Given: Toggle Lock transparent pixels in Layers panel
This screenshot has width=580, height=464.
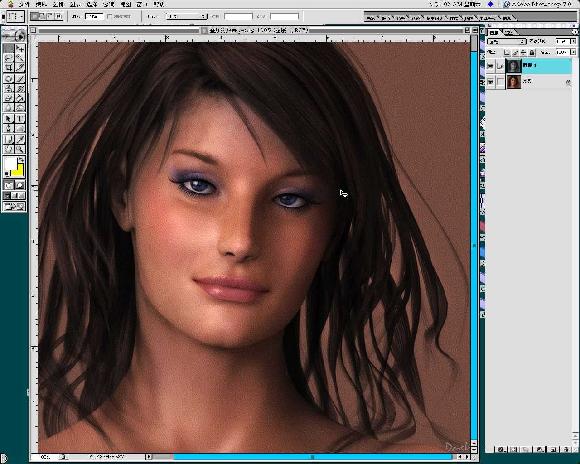Looking at the screenshot, I should point(507,53).
